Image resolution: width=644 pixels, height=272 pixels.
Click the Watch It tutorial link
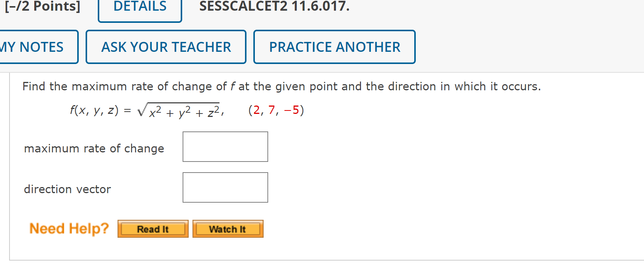coord(227,229)
